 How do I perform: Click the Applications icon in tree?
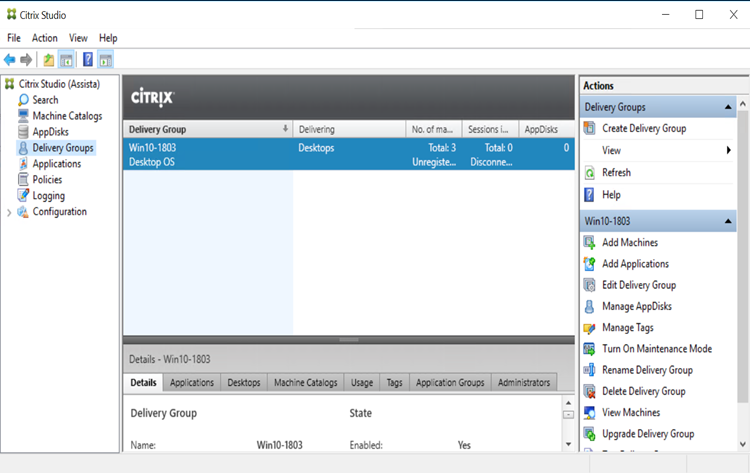click(23, 164)
